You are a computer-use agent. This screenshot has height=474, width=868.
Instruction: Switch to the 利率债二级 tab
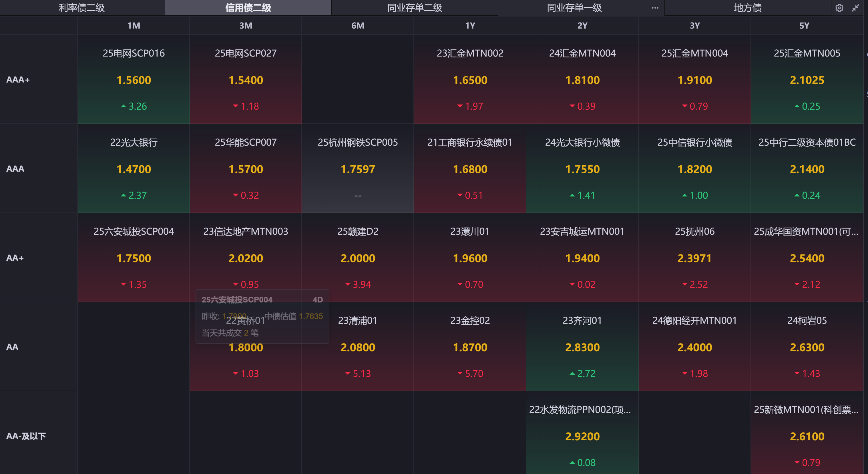(82, 8)
